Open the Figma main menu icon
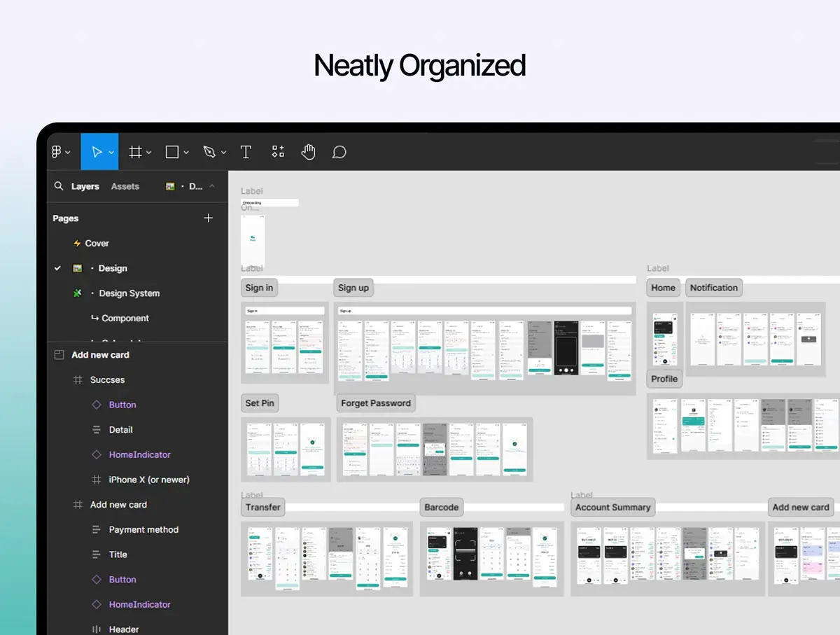The height and width of the screenshot is (635, 840). [x=57, y=152]
